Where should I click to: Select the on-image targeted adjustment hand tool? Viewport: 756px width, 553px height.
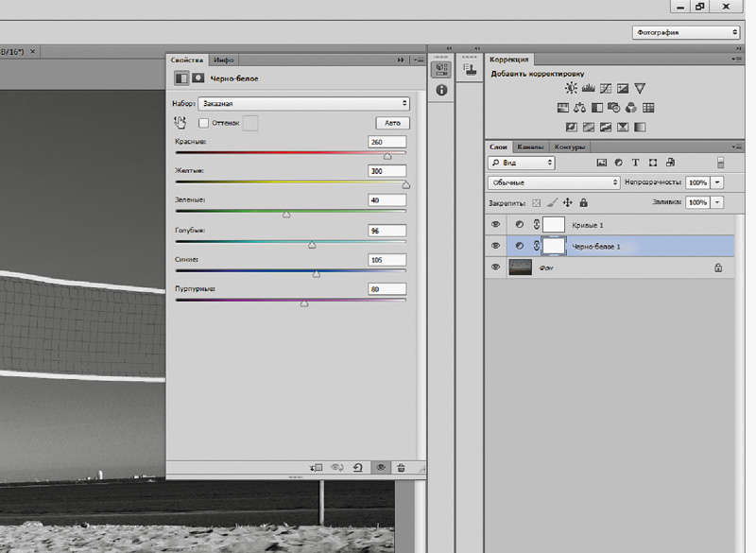(x=180, y=123)
